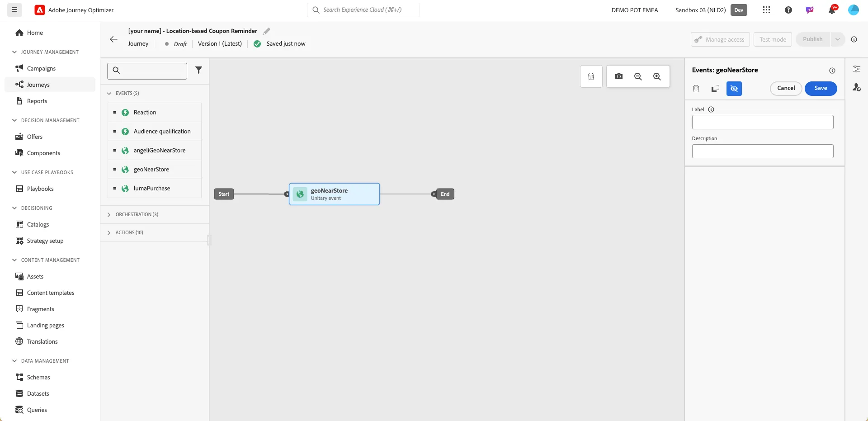Expand the ORCHESTRATION (3) section
This screenshot has height=421, width=868.
109,215
